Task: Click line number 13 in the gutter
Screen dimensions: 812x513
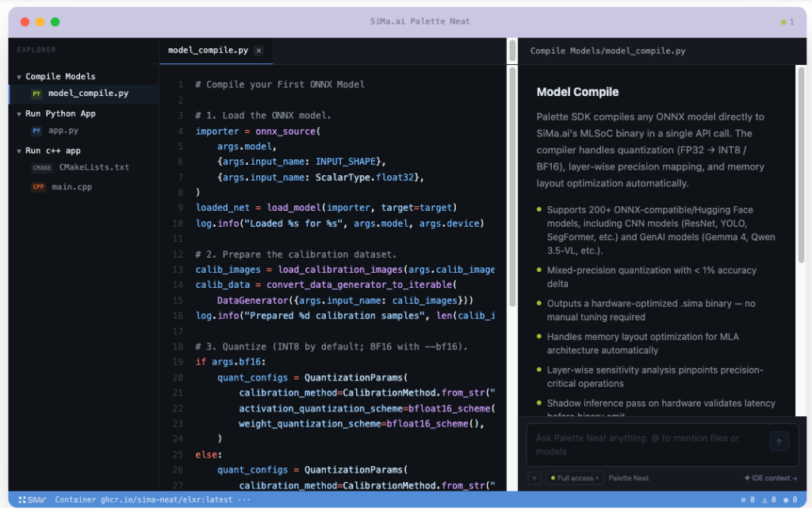Action: coord(178,269)
